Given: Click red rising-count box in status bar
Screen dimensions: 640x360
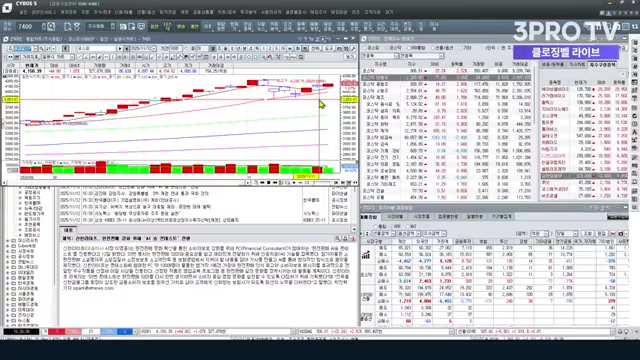Looking at the screenshot, I should click(57, 332).
